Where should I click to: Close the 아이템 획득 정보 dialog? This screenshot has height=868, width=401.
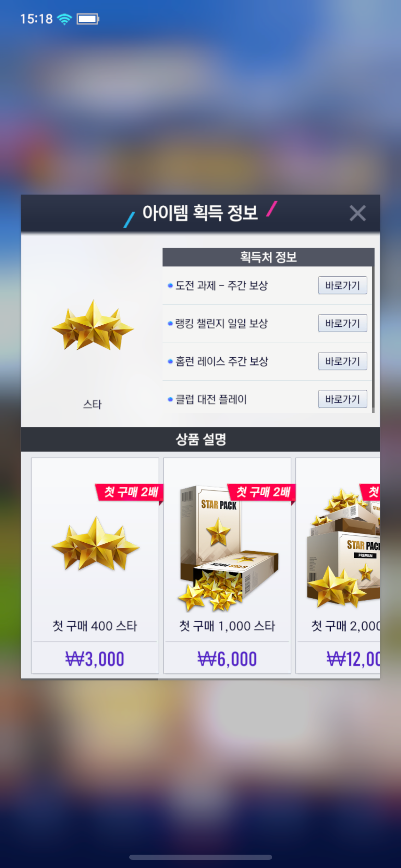(x=357, y=213)
